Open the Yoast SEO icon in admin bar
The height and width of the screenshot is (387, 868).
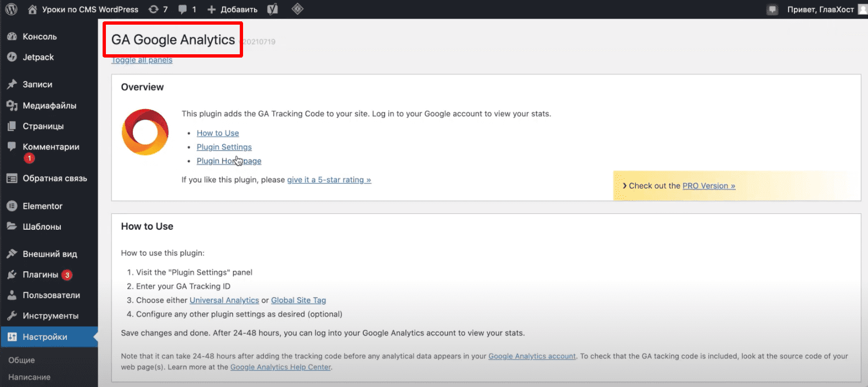(272, 9)
